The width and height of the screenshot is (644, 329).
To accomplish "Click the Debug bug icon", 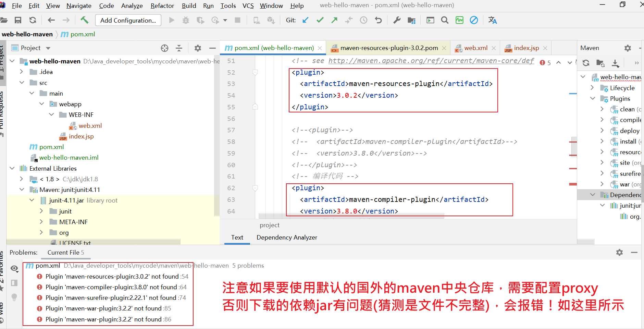I will pos(186,20).
